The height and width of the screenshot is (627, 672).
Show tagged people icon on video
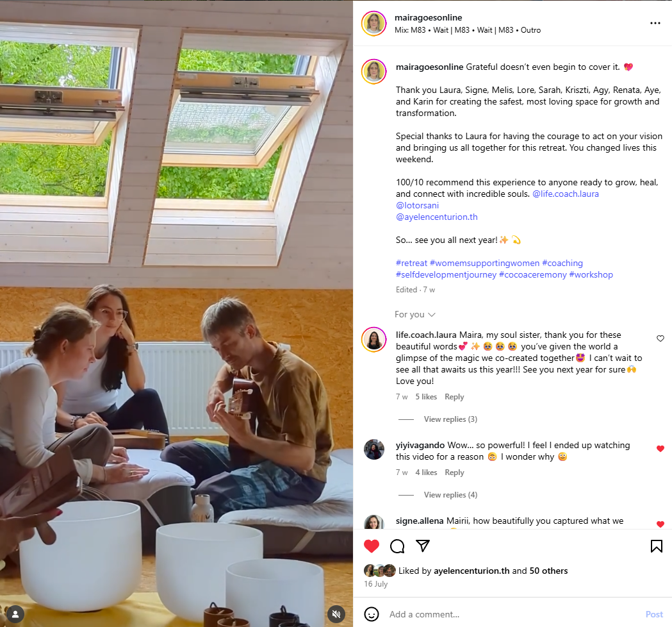(x=15, y=614)
